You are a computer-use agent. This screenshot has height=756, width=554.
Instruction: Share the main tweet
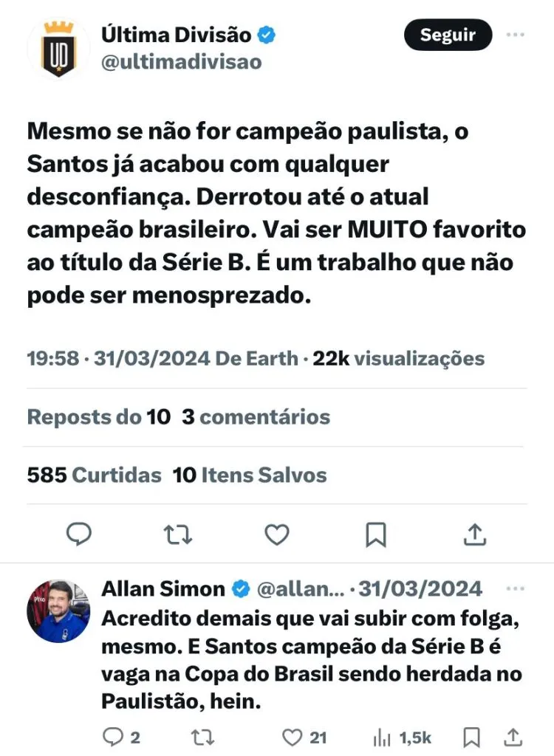(x=475, y=534)
